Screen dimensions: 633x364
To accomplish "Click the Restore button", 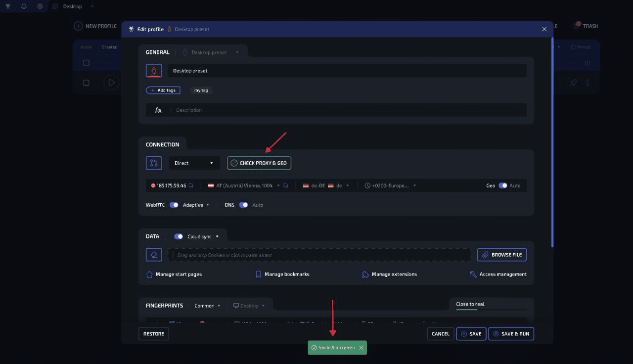I will pyautogui.click(x=154, y=334).
